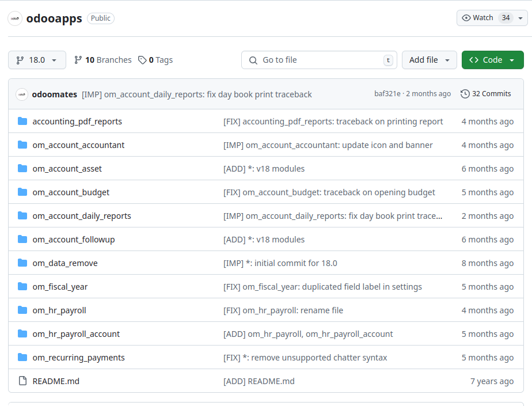Click the Watch count badge 34
This screenshot has width=532, height=406.
(506, 18)
